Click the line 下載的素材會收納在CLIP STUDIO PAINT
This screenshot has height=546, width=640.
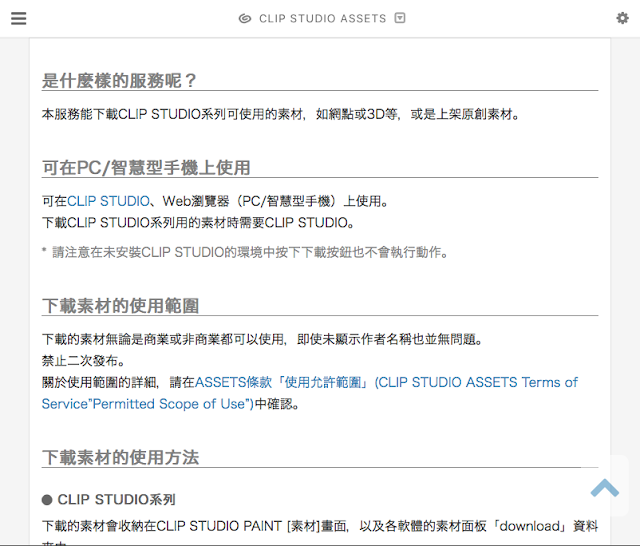(320, 526)
